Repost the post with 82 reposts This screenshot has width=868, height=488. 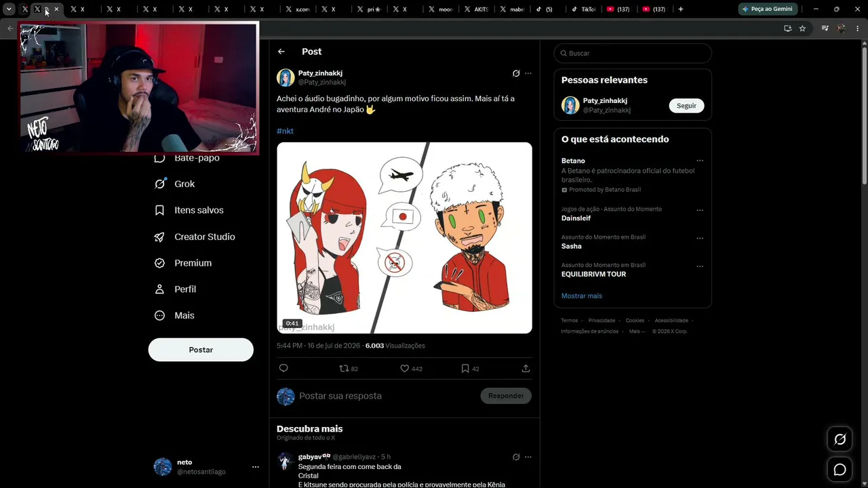point(349,369)
